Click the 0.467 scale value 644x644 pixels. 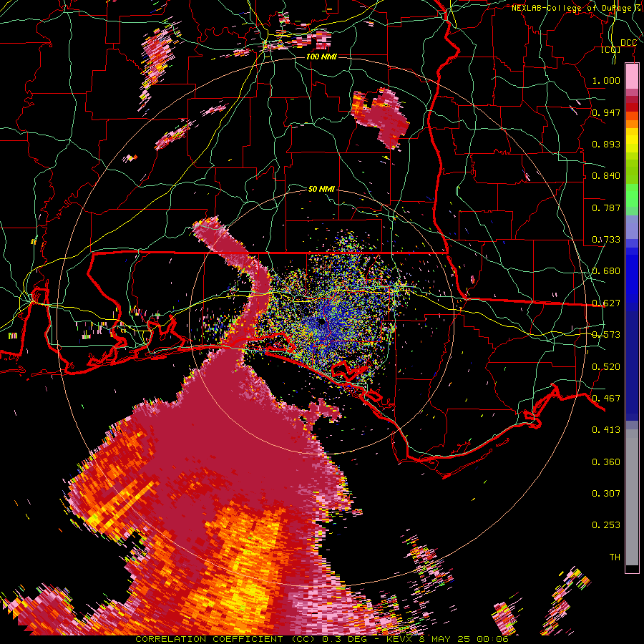pos(606,399)
